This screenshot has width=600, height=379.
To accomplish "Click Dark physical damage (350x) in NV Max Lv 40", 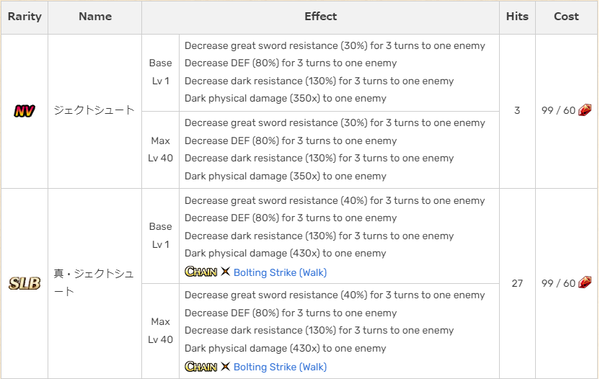I will 285,176.
